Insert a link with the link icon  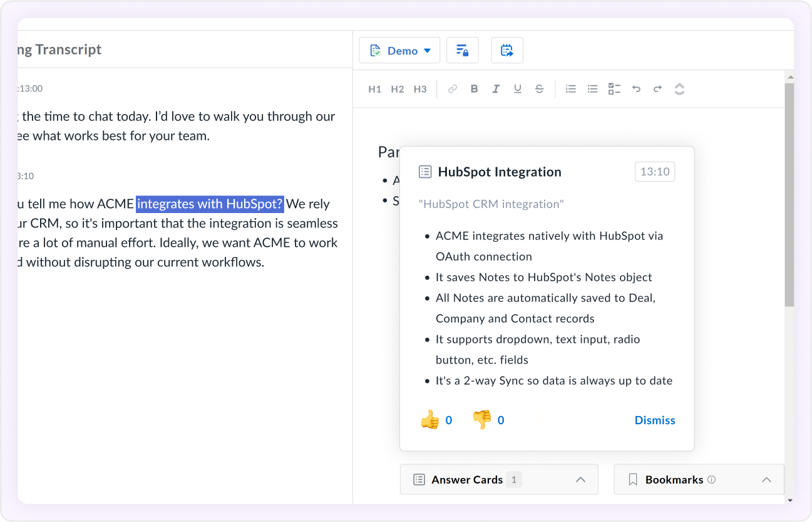453,89
